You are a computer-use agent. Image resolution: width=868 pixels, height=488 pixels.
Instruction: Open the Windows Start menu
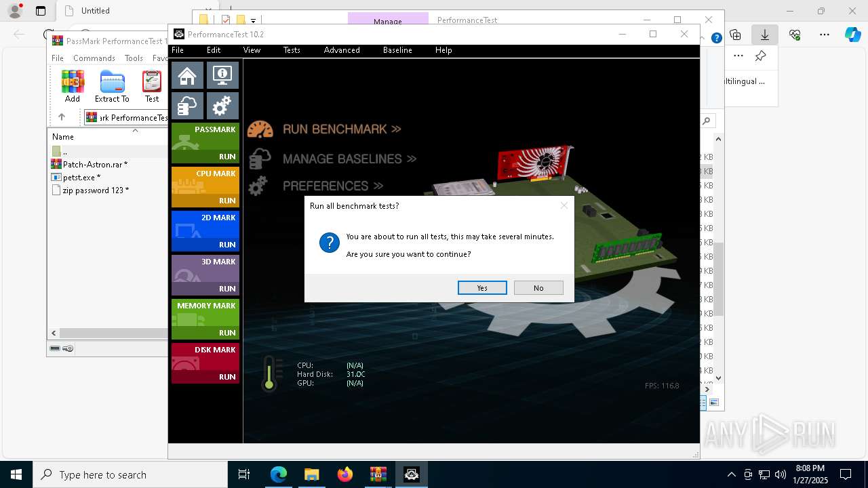point(16,474)
